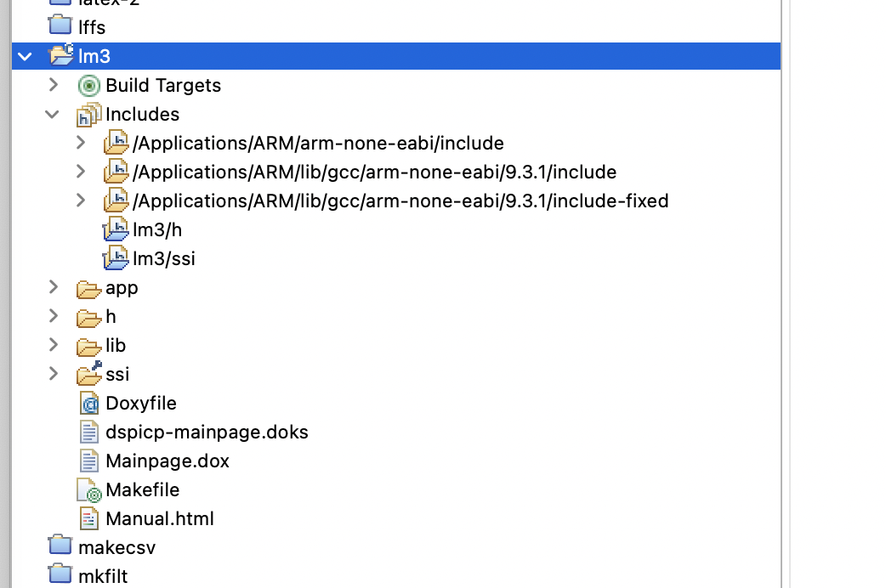Click the Build Targets icon
The width and height of the screenshot is (886, 588).
[88, 86]
